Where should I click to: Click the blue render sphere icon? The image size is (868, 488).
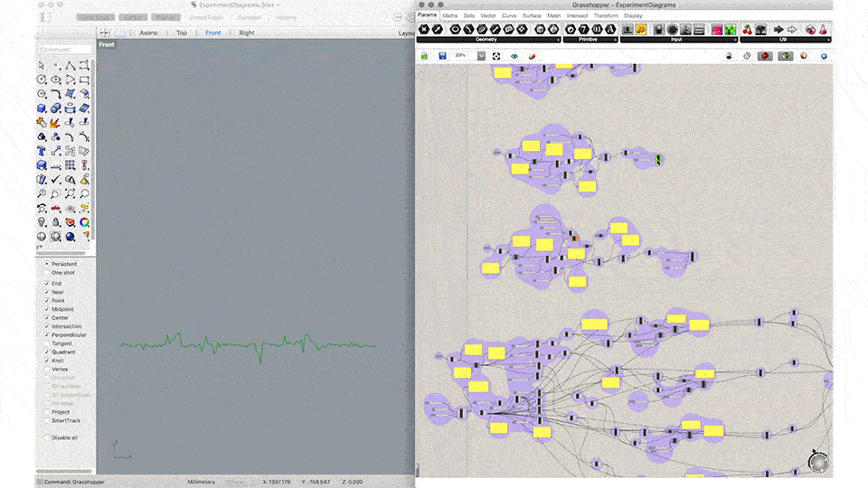coord(71,237)
